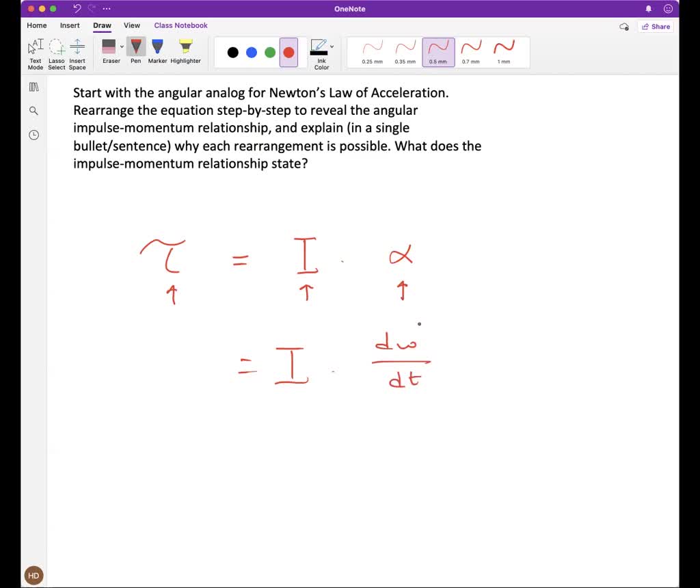
Task: Switch to the Marker tool
Action: (157, 49)
